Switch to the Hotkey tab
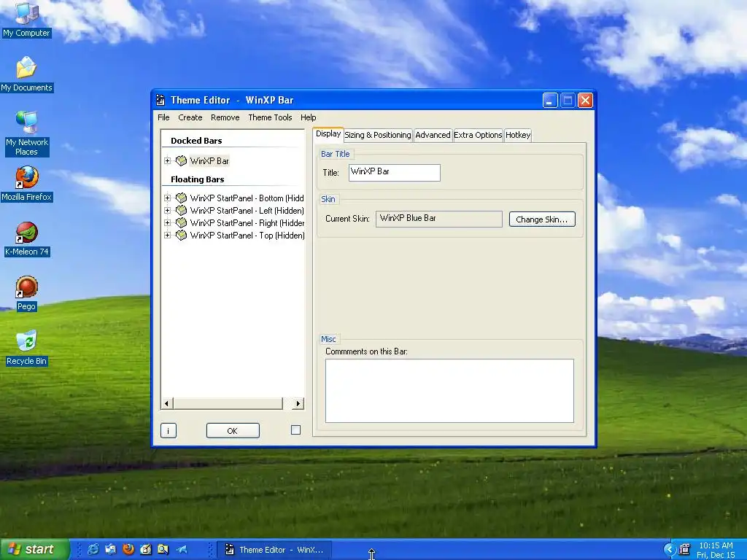 pyautogui.click(x=518, y=135)
